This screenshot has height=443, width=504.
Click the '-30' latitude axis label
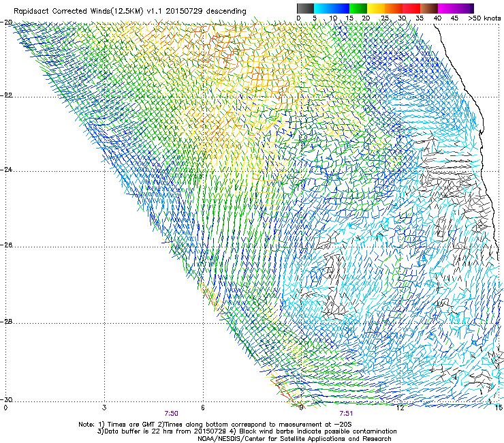pos(6,399)
